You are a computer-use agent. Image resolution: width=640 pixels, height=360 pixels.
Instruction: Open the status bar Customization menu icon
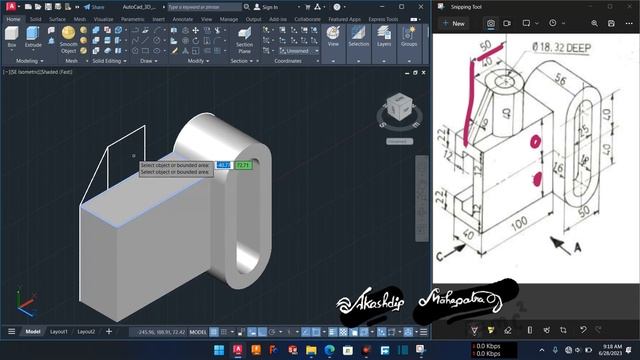tap(424, 332)
